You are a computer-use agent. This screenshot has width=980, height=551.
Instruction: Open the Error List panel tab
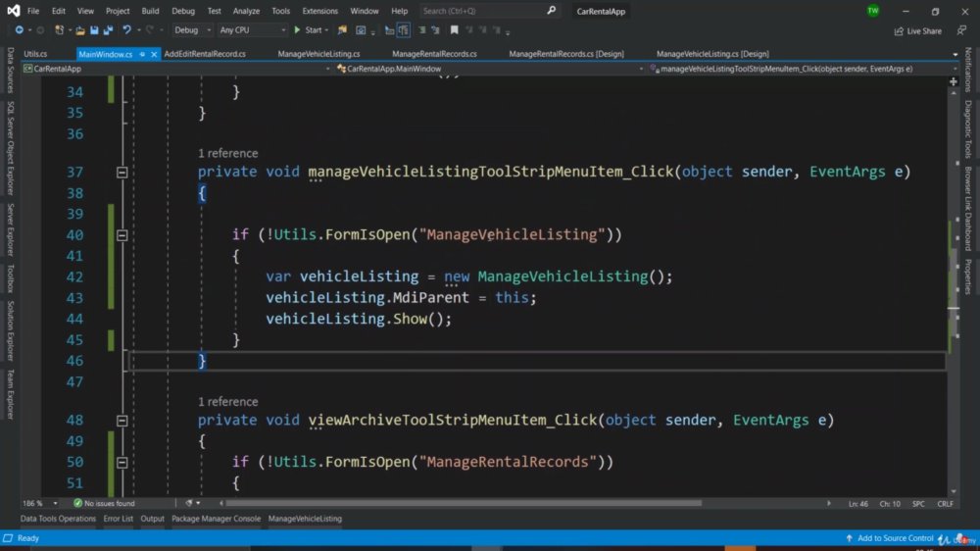pyautogui.click(x=119, y=519)
